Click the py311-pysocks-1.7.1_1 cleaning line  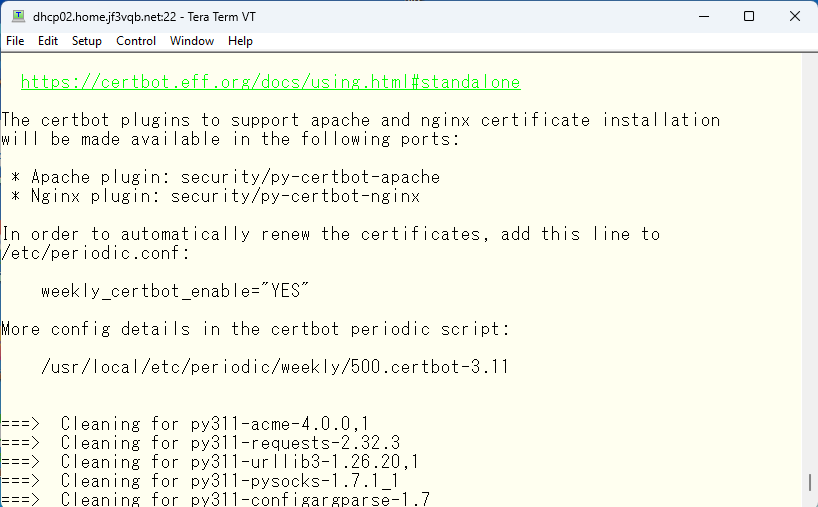click(200, 480)
